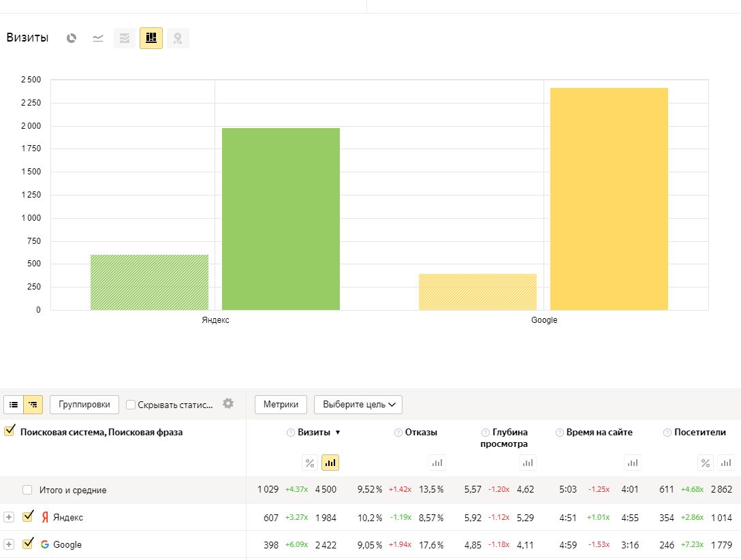Click Google time value 3:16
The width and height of the screenshot is (741, 560).
click(630, 545)
